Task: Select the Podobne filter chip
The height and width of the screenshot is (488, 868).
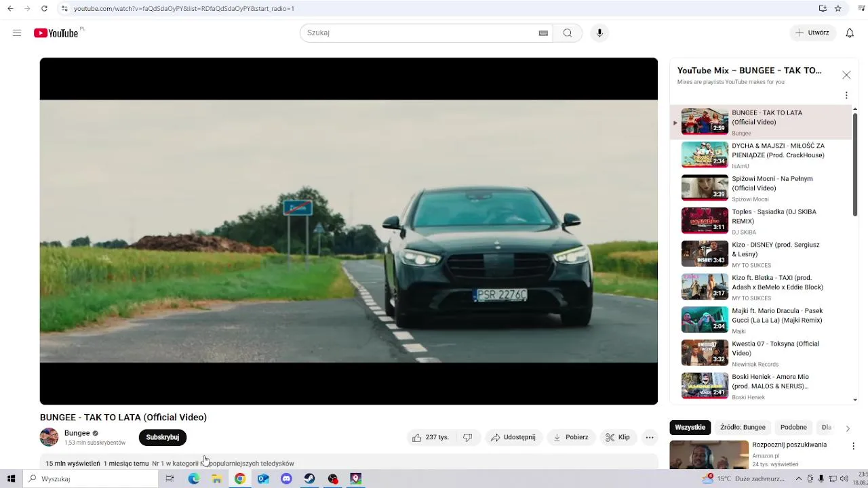Action: (x=793, y=428)
